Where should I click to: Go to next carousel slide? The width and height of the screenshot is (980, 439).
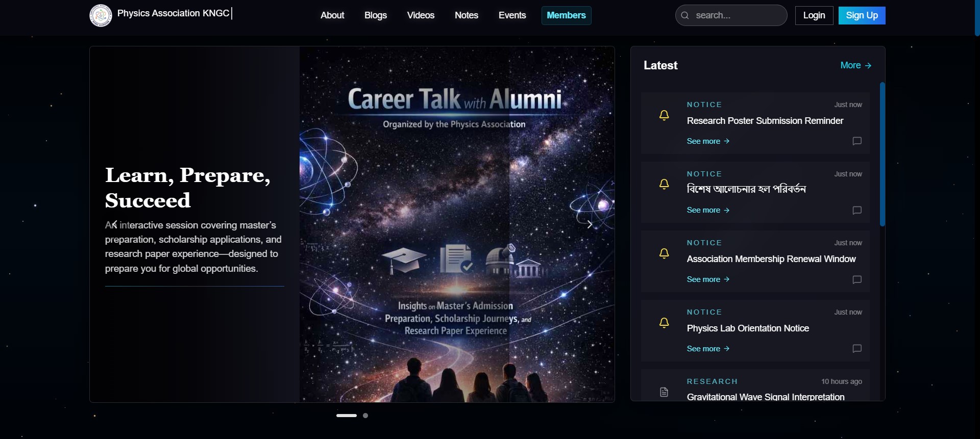tap(590, 224)
